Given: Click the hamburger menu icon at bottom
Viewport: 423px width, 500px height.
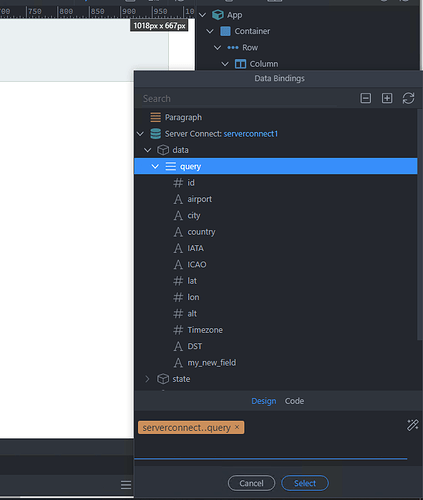Looking at the screenshot, I should [x=126, y=485].
